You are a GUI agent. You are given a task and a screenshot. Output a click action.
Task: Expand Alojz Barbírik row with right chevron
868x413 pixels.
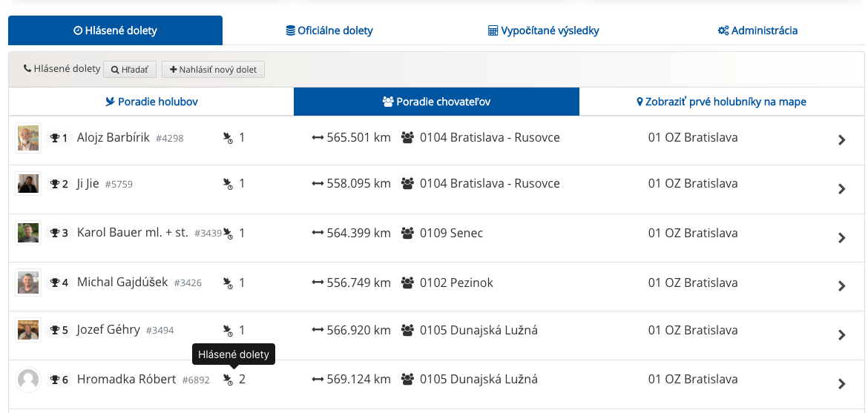(842, 141)
